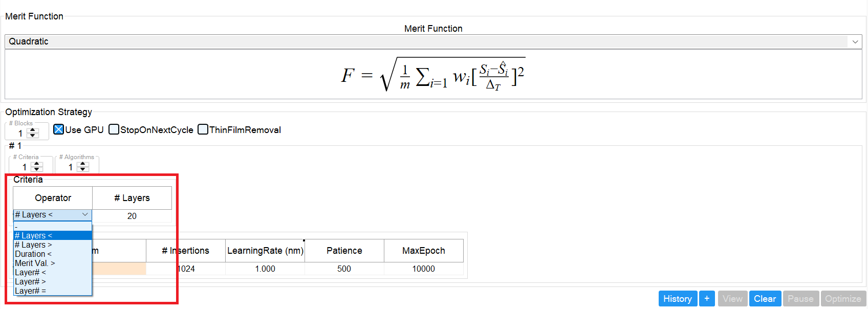Increase the number of Blocks stepper

(33, 130)
